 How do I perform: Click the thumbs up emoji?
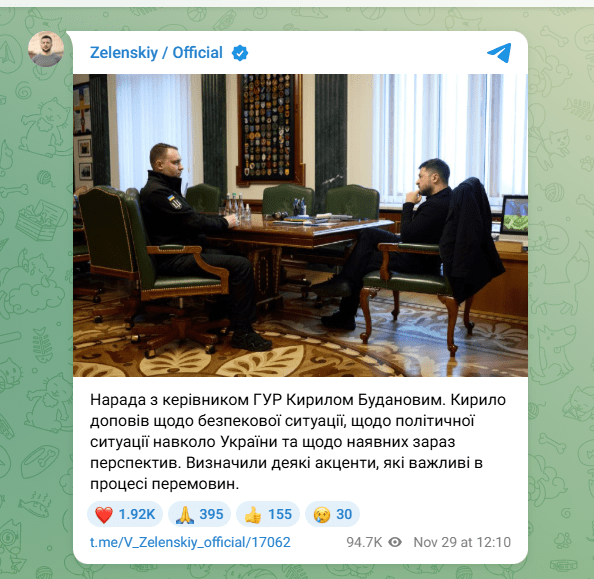(253, 515)
